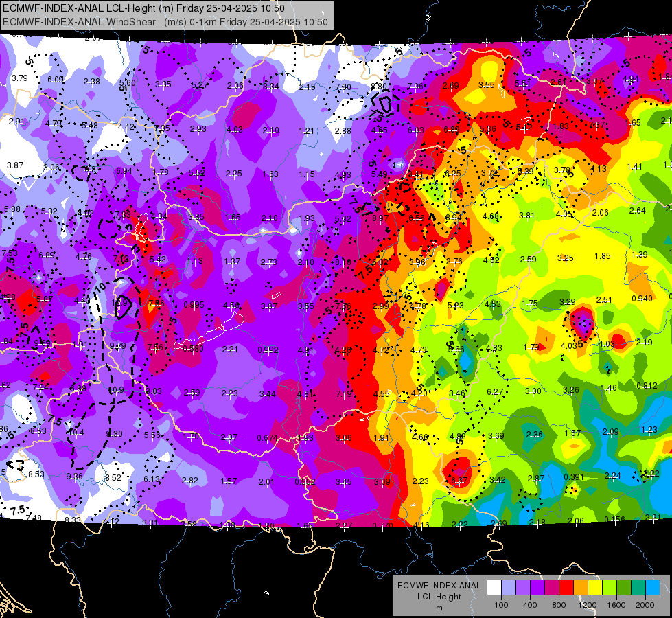
Task: Click the wind shear value 1.41
Action: coord(635,166)
